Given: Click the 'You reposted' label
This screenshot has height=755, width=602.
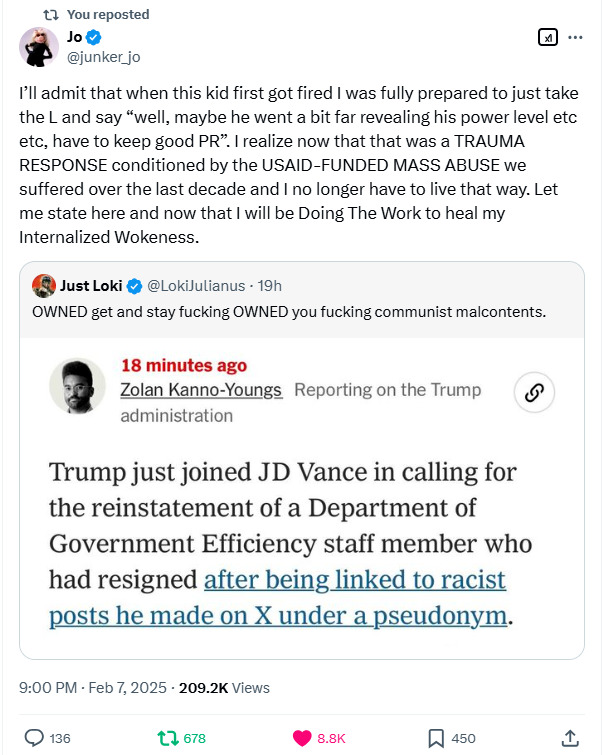Looking at the screenshot, I should (x=107, y=15).
